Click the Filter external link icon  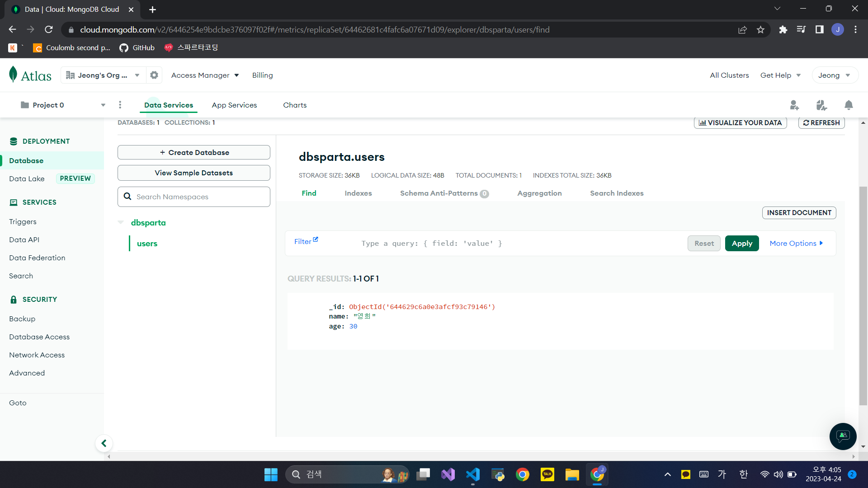[x=316, y=239]
